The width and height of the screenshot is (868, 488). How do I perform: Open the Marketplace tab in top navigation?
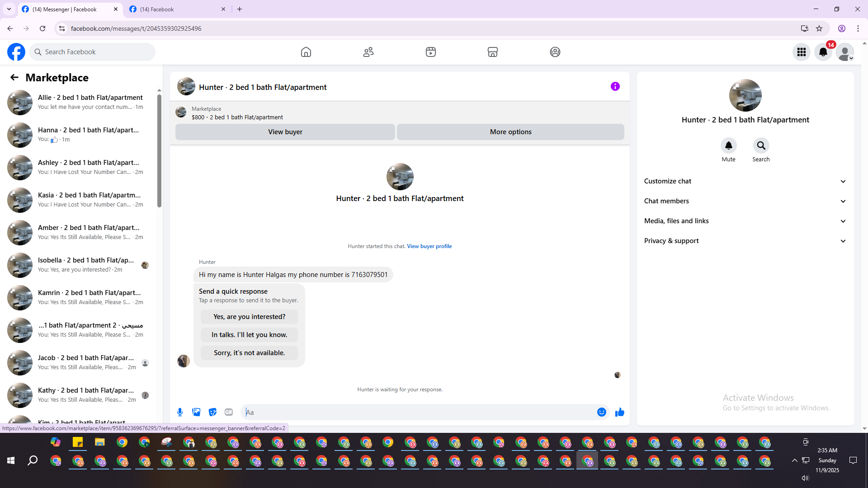click(x=492, y=52)
